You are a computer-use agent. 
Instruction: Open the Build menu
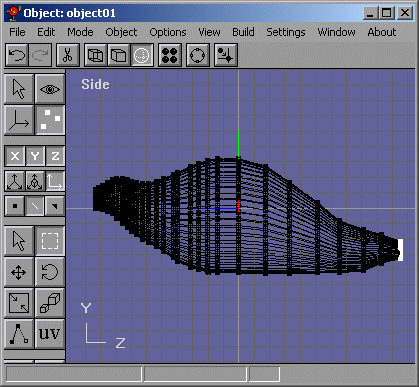coord(243,32)
